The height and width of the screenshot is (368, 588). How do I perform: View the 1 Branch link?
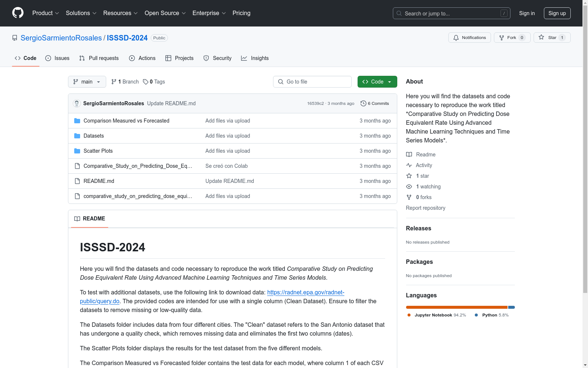tap(125, 82)
